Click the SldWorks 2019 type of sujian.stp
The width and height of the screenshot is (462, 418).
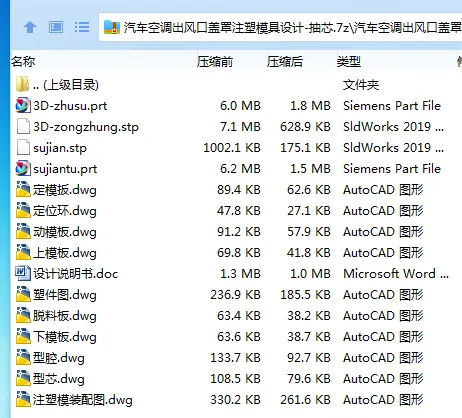[x=393, y=148]
